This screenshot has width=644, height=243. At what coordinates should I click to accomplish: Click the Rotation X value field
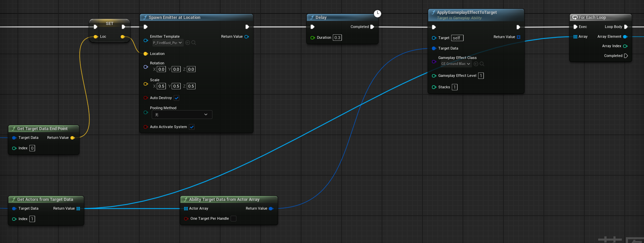[162, 69]
